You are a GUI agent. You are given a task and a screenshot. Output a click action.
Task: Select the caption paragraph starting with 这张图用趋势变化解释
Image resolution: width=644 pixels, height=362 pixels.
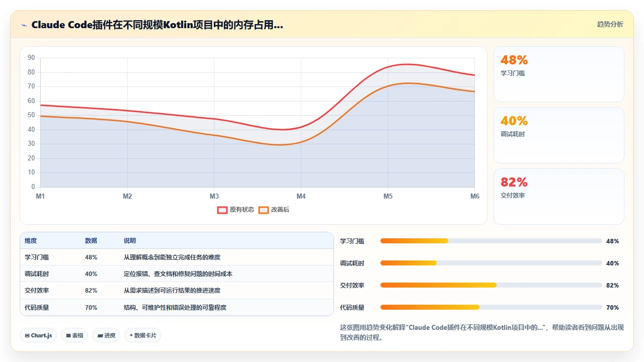[482, 332]
